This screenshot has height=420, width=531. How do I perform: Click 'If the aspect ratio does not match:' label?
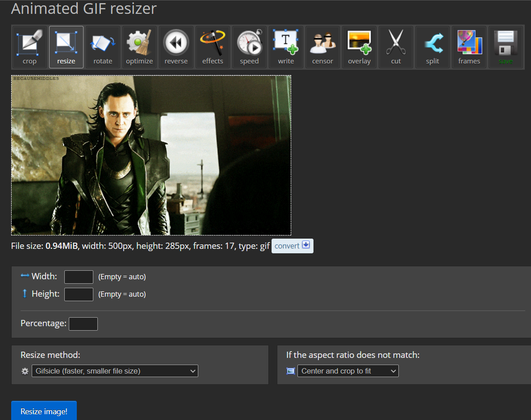353,355
